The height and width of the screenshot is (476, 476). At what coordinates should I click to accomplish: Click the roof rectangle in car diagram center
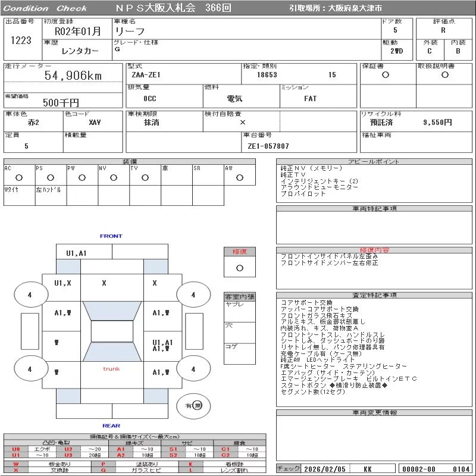click(112, 331)
